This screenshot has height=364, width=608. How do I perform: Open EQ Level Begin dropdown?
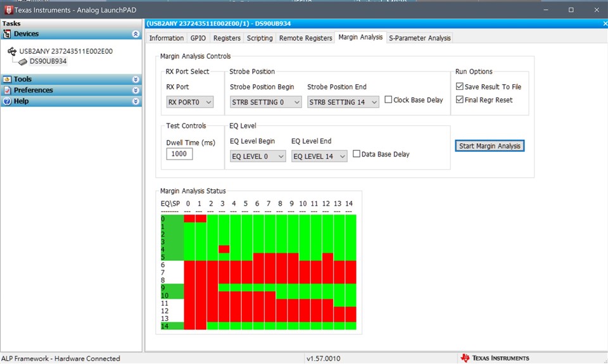coord(258,156)
